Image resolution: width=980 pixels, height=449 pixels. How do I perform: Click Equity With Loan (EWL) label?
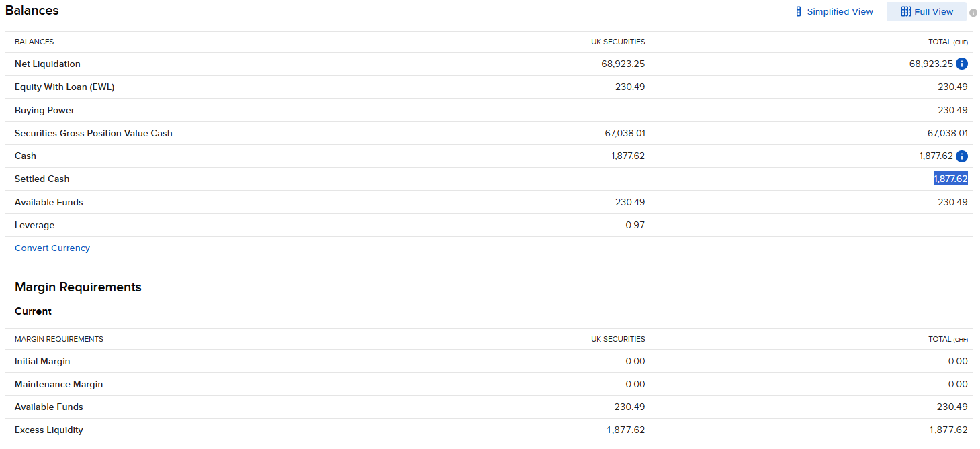point(64,87)
